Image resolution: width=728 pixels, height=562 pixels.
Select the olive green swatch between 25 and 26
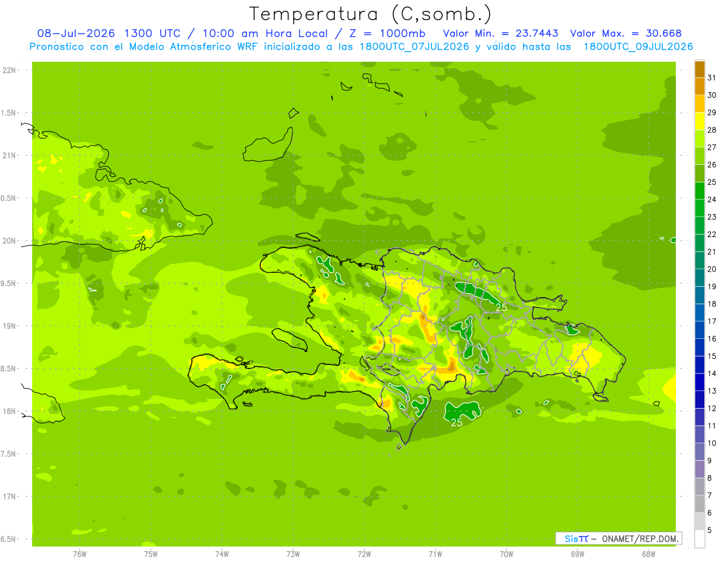click(x=699, y=173)
